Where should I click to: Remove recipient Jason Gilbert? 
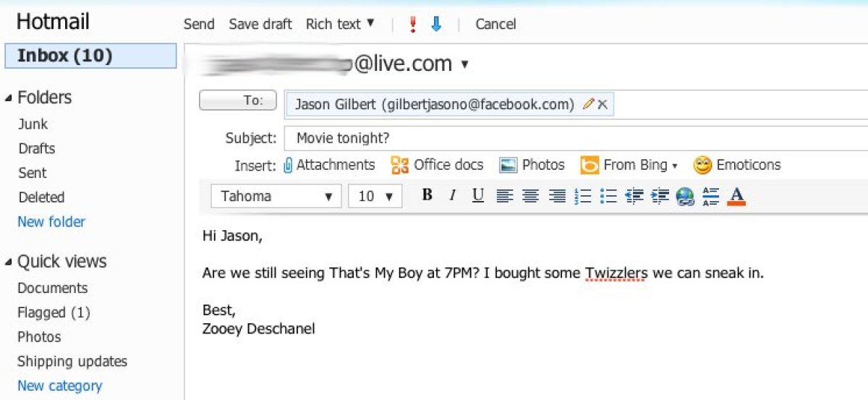coord(602,105)
